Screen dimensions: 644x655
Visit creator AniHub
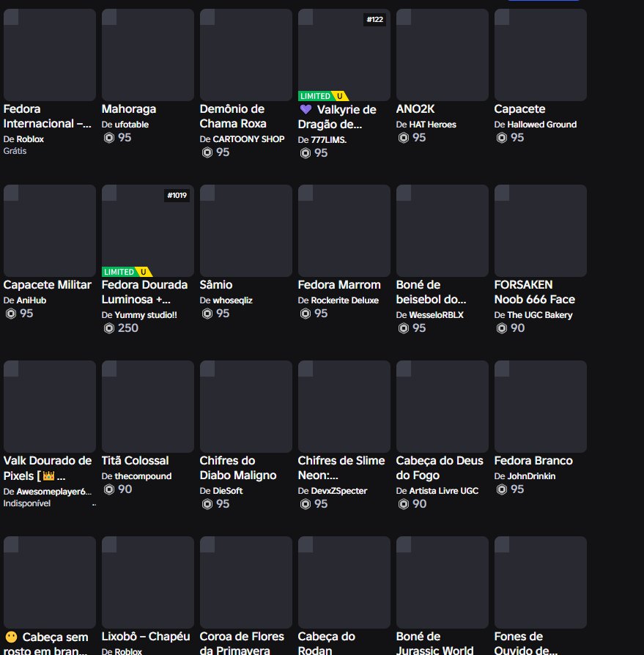pos(32,300)
